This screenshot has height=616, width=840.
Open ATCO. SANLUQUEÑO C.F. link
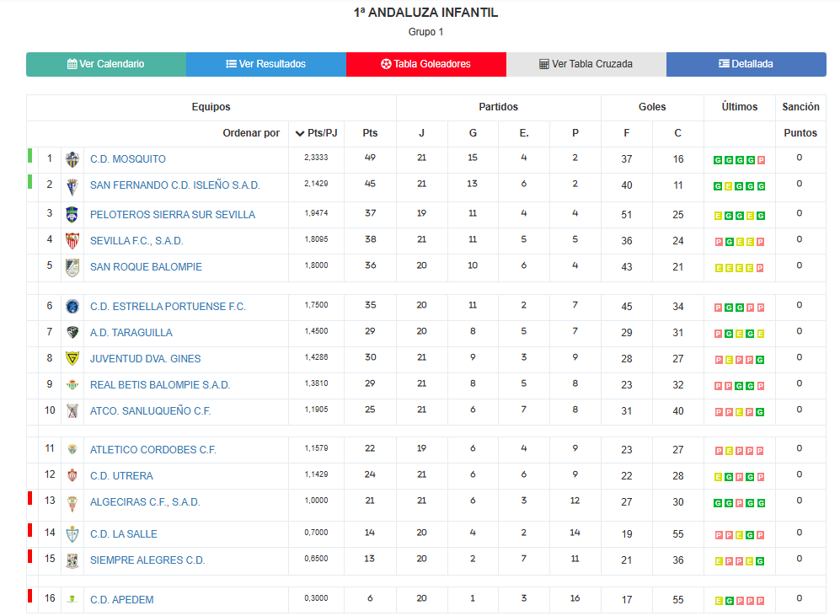tap(151, 411)
